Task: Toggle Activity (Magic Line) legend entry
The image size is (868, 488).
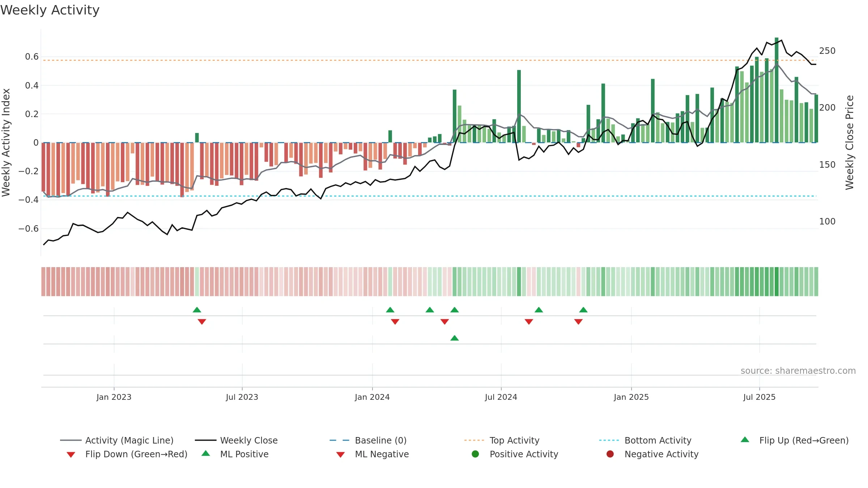Action: click(x=117, y=440)
